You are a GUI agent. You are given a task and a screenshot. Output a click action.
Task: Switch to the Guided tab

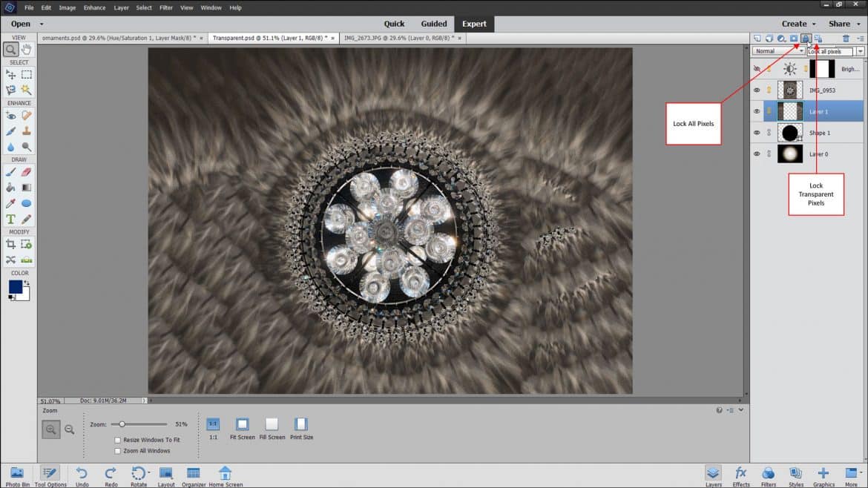434,24
